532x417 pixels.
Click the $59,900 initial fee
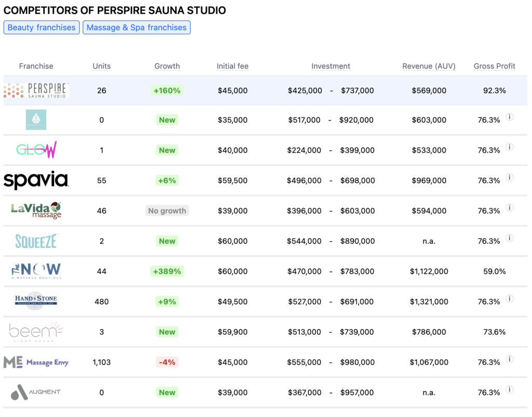tap(232, 332)
